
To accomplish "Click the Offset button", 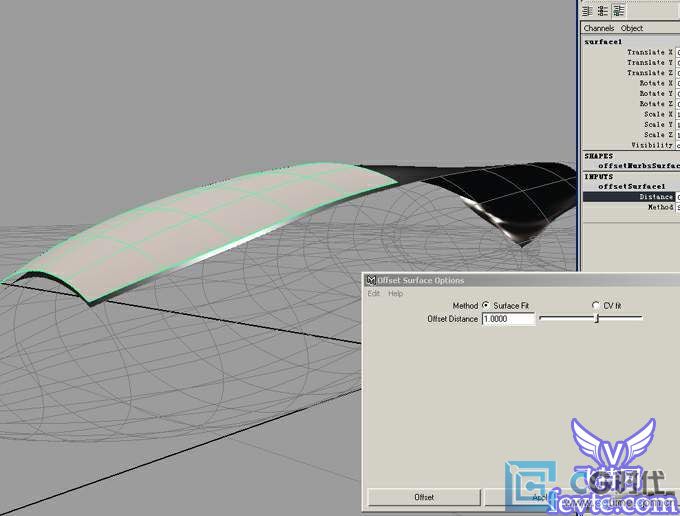I will (424, 497).
